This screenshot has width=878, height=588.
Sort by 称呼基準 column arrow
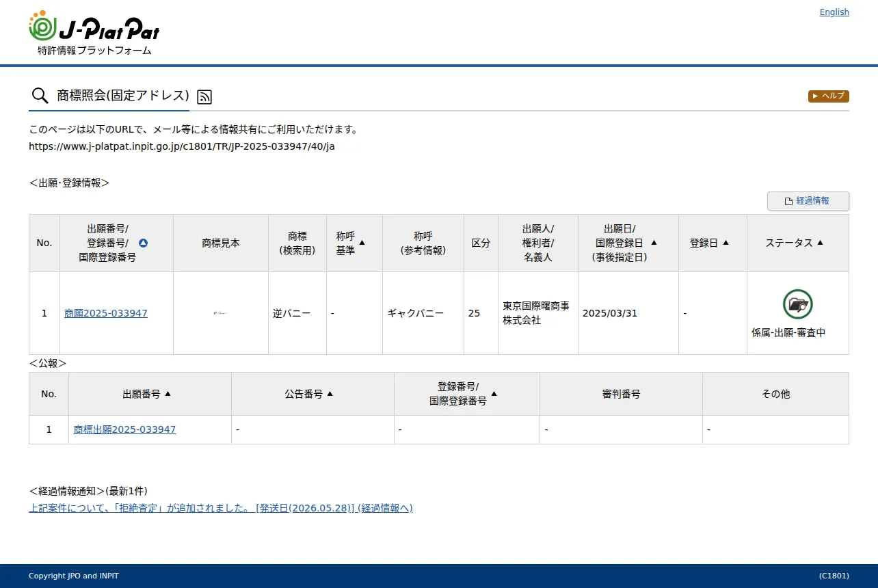(362, 242)
